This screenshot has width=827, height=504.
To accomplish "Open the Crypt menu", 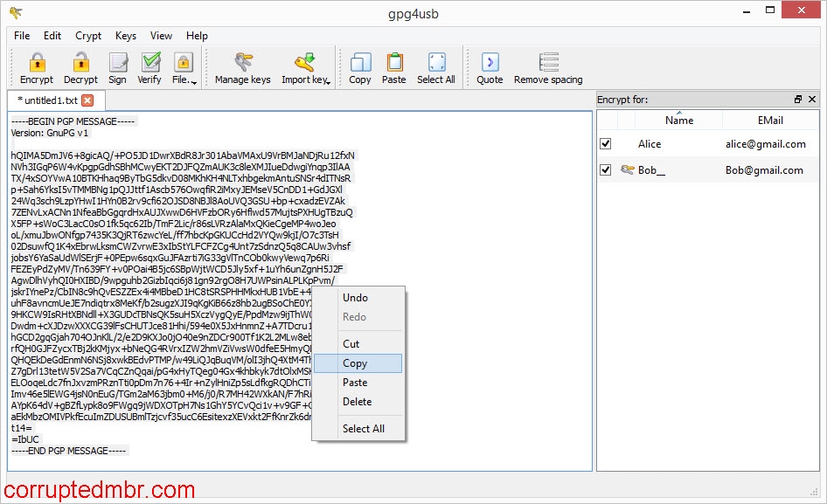I will 87,36.
